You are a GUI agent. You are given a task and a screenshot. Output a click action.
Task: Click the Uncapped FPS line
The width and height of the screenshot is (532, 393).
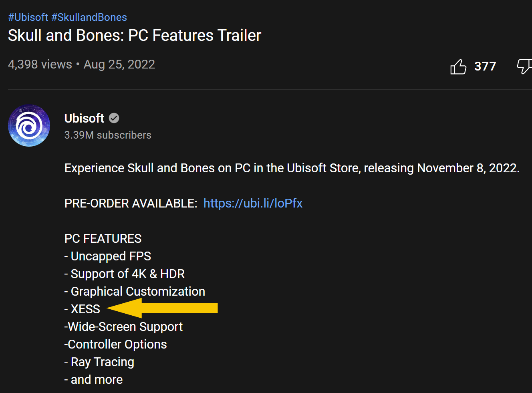point(108,256)
